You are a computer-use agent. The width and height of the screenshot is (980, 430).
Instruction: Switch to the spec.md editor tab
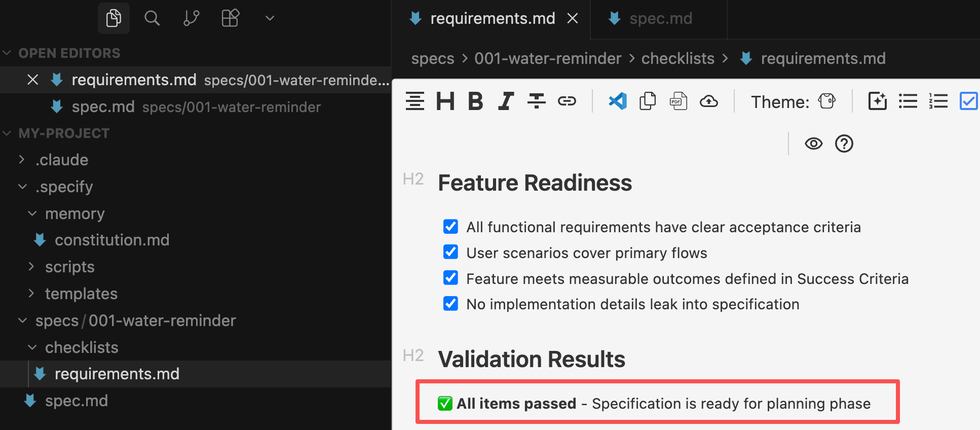click(660, 19)
